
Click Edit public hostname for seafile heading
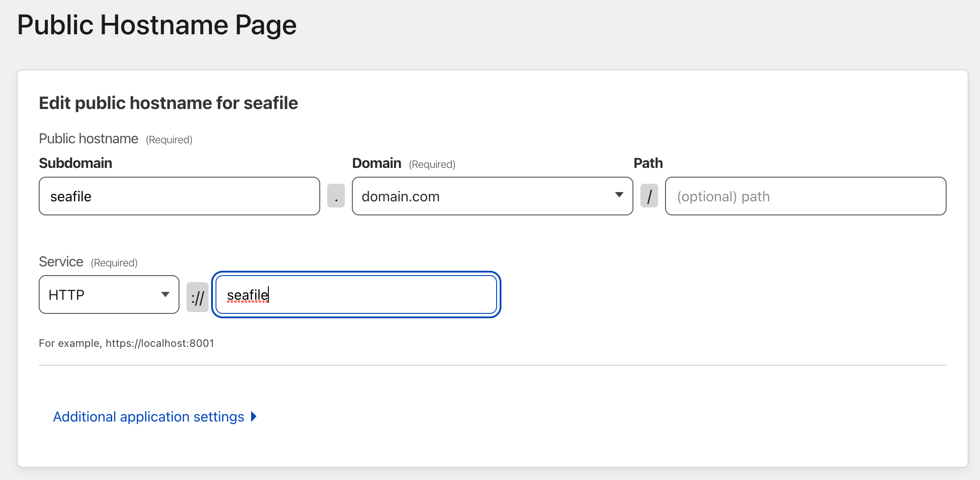168,103
